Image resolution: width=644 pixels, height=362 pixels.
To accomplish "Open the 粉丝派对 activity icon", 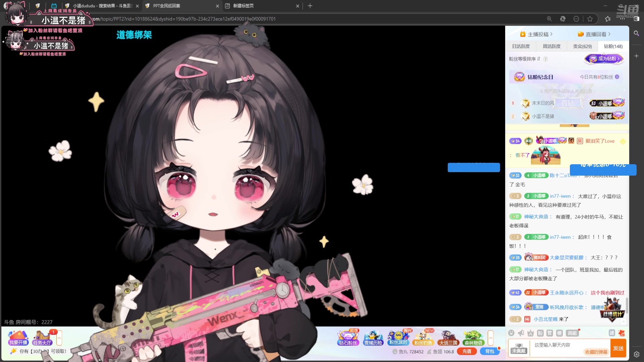I will pyautogui.click(x=398, y=338).
